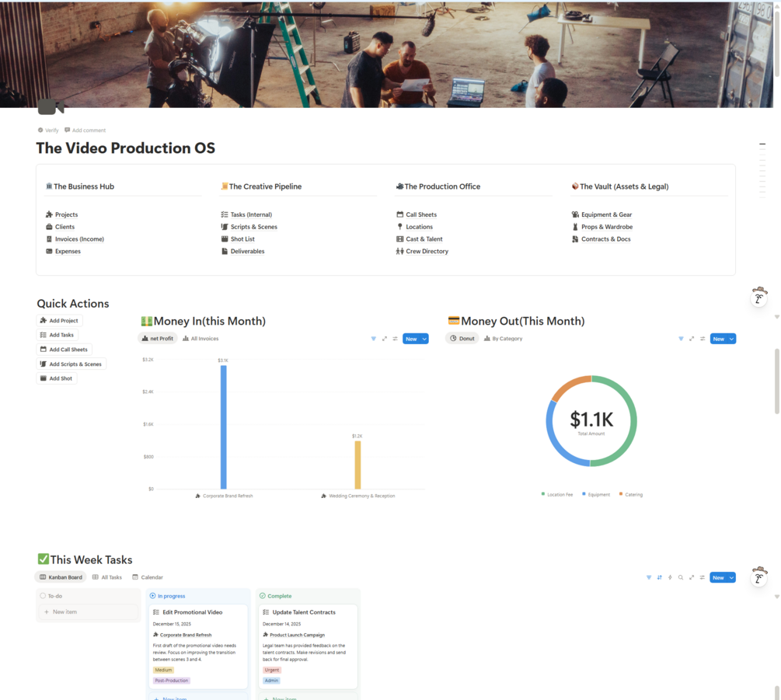Open view settings icon for Money In chart
Image resolution: width=781 pixels, height=700 pixels.
point(395,339)
